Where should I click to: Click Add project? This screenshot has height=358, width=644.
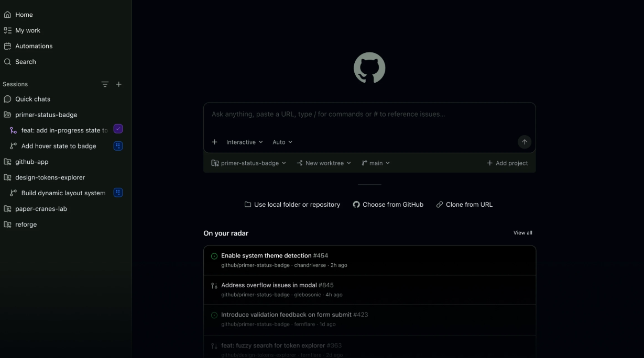click(x=507, y=163)
